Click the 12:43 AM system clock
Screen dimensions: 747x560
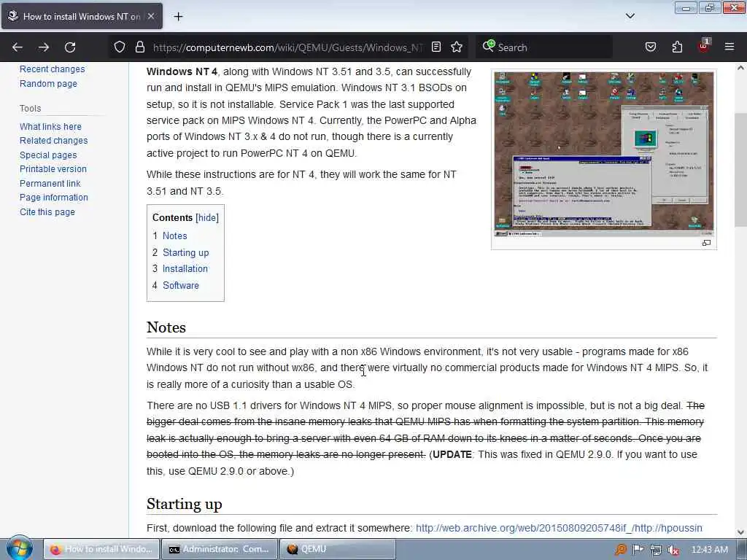[709, 550]
